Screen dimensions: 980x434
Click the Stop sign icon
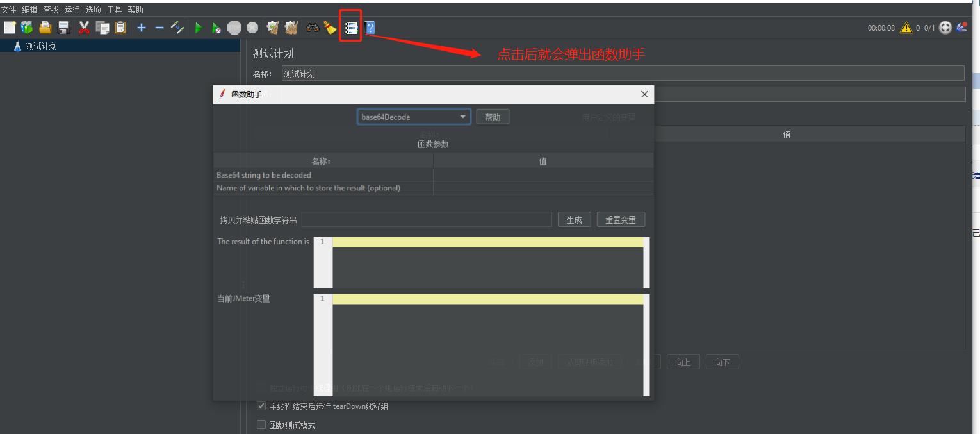pos(234,28)
